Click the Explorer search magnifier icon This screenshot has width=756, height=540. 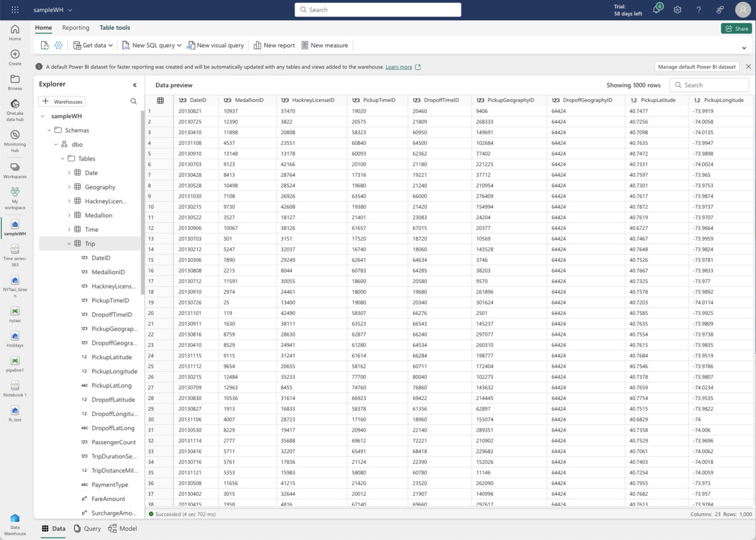[x=133, y=101]
